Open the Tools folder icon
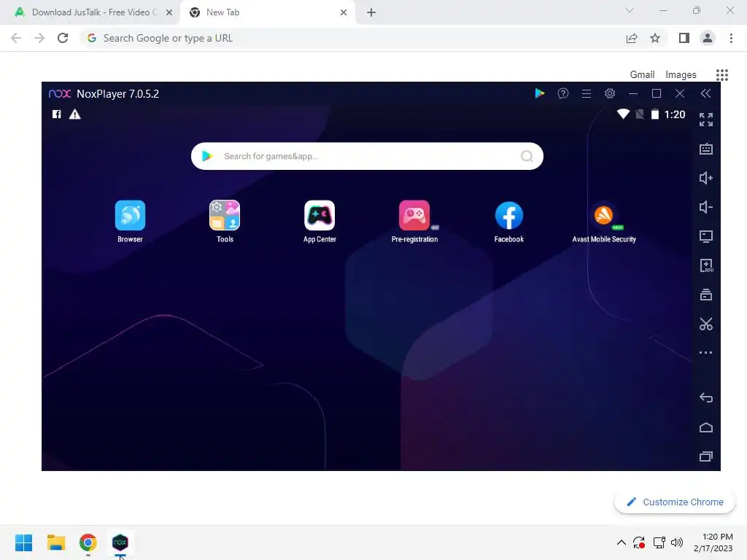This screenshot has width=747, height=560. [225, 216]
